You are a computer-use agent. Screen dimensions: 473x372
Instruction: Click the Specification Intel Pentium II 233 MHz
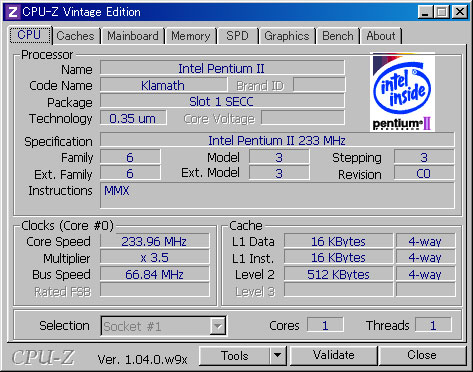277,140
